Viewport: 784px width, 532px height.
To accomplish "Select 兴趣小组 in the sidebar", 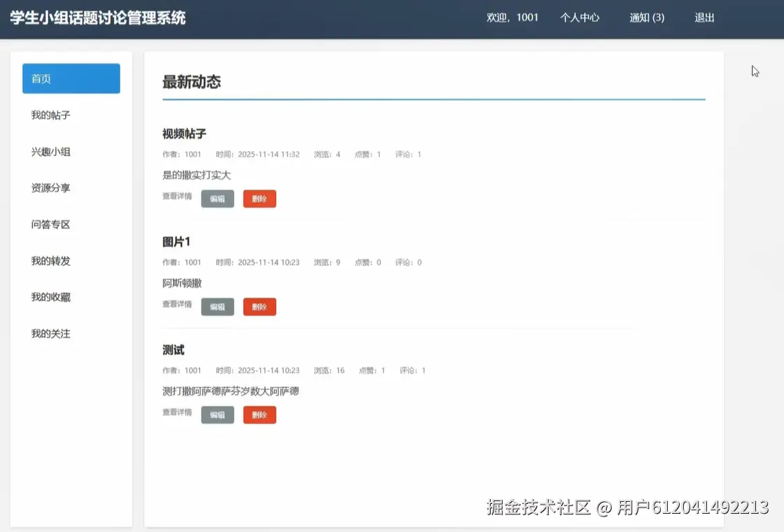I will point(49,151).
